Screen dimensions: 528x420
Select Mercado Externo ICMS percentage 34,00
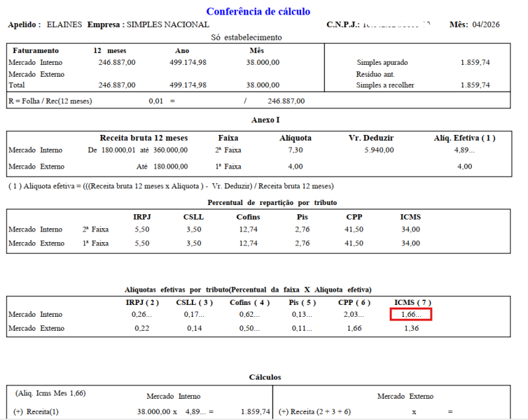click(x=410, y=243)
